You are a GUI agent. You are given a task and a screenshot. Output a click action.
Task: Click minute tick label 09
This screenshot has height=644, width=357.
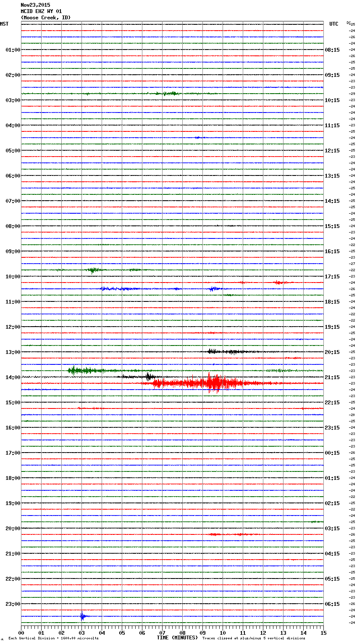202,633
